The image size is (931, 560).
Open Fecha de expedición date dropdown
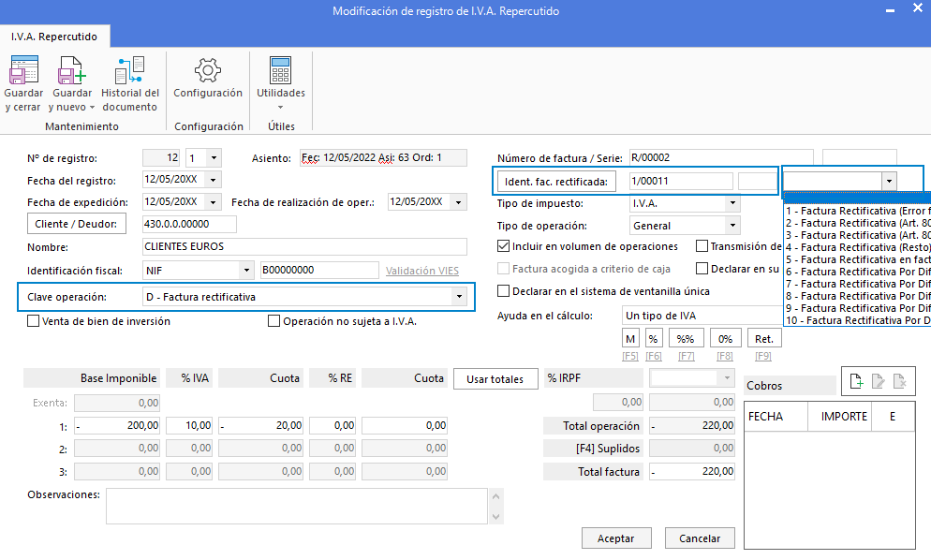[214, 202]
